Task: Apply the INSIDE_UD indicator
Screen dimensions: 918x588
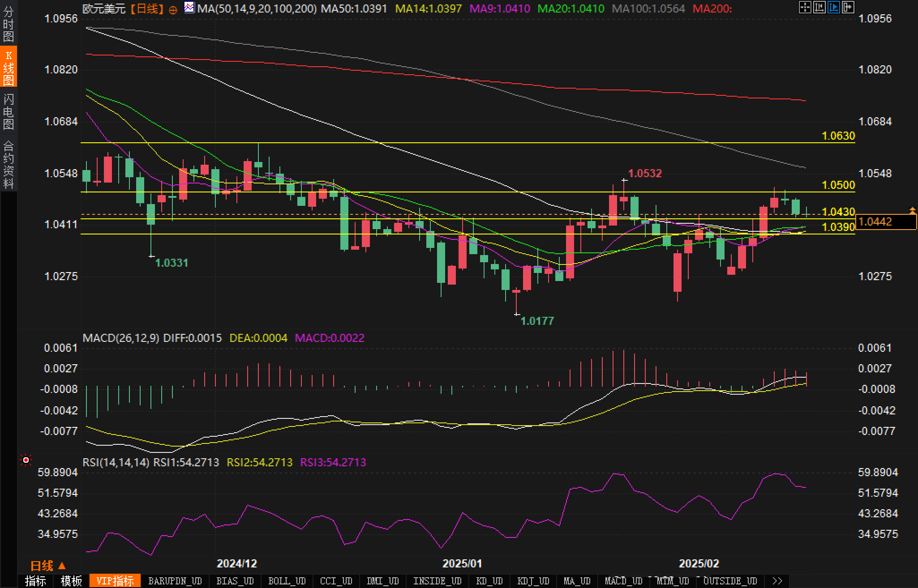Action: tap(438, 581)
